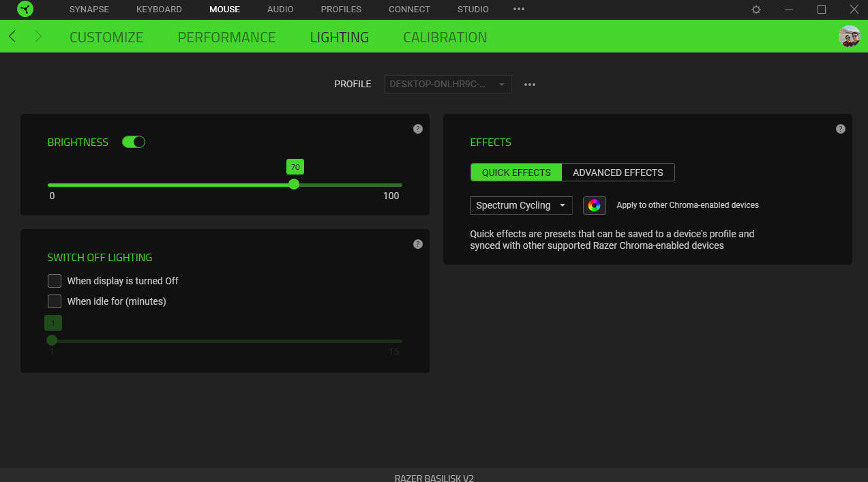
Task: Show more top-level tabs via ellipsis
Action: [x=519, y=10]
